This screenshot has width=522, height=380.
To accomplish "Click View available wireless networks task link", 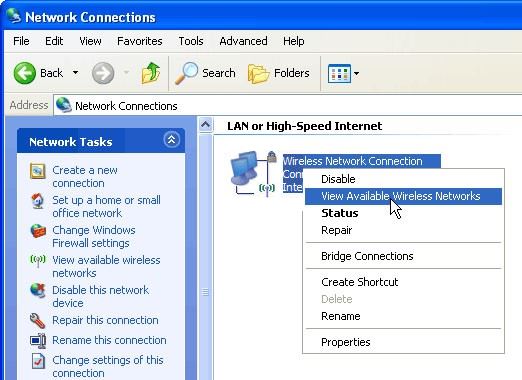I will (106, 266).
